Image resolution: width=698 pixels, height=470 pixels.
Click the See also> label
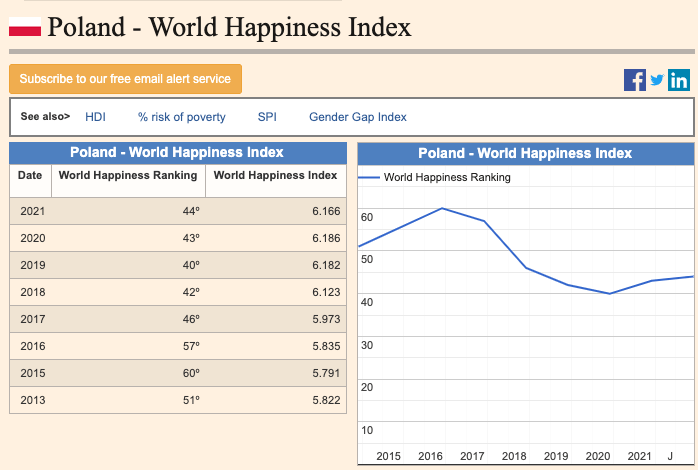45,117
